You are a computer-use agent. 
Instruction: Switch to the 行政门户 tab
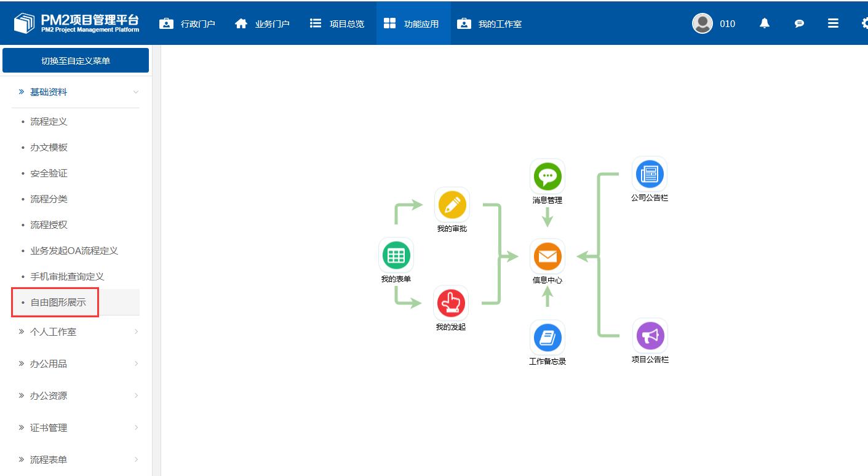pos(188,24)
